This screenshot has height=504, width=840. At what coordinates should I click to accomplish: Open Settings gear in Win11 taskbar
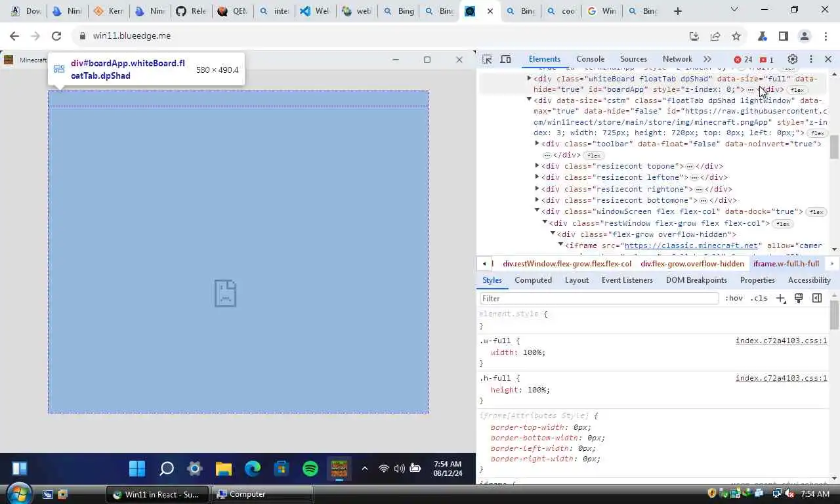click(195, 468)
